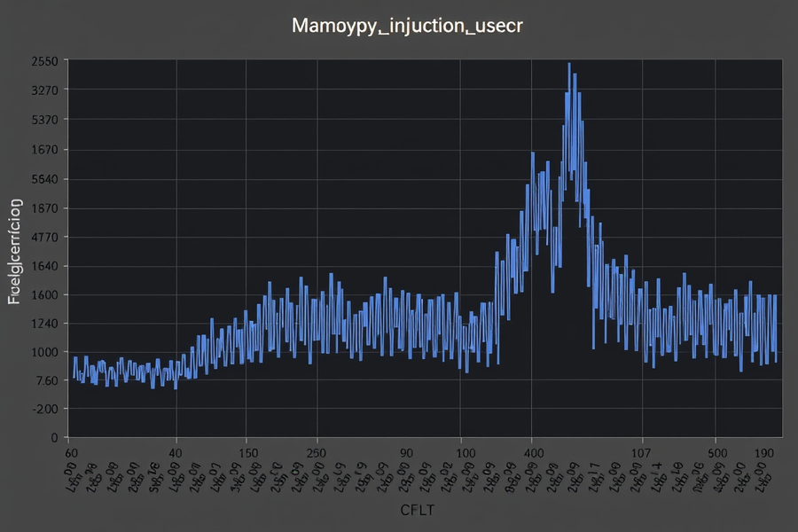Viewport: 798px width, 532px height.
Task: Click the x-axis tick value 150
Action: [x=248, y=453]
